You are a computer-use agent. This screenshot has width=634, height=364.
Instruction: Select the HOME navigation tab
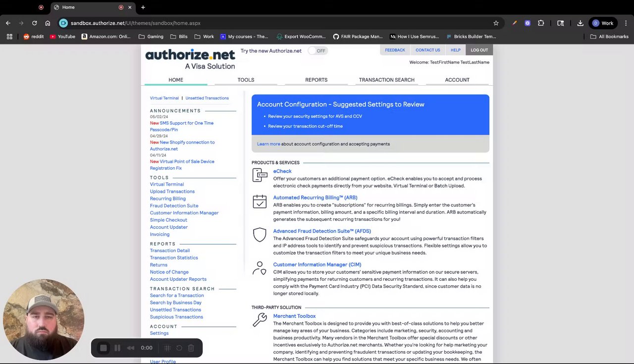(x=176, y=80)
